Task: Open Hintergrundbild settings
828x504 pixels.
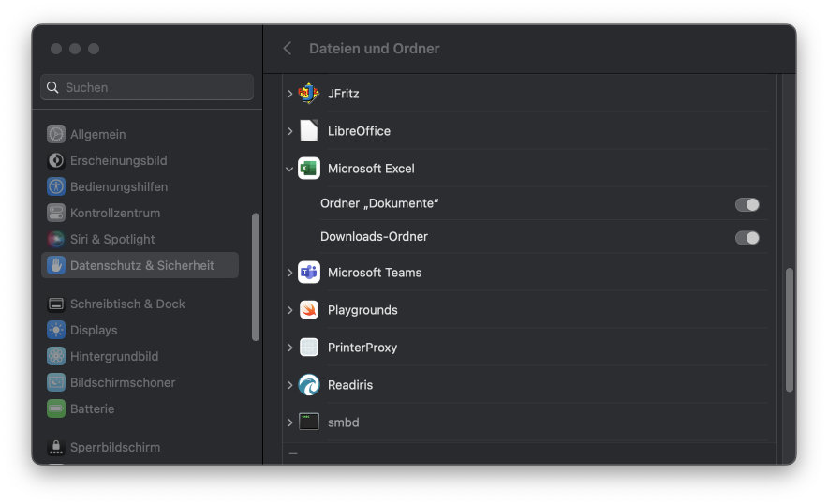Action: pos(140,356)
